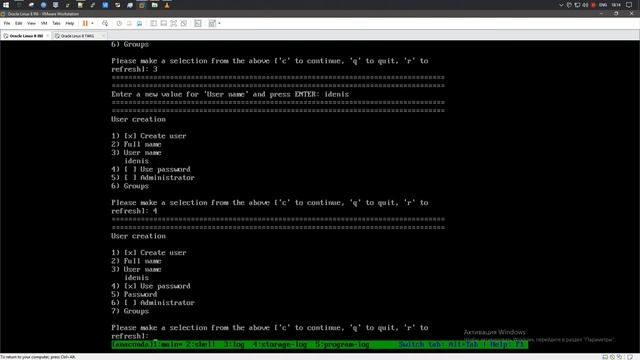Click the Unity mode toolbar icon
Viewport: 640px width, 360px height.
pos(184,23)
